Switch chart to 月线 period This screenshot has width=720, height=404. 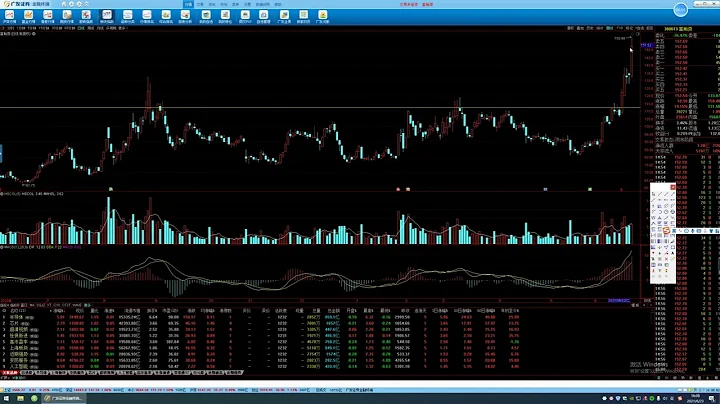click(x=100, y=28)
